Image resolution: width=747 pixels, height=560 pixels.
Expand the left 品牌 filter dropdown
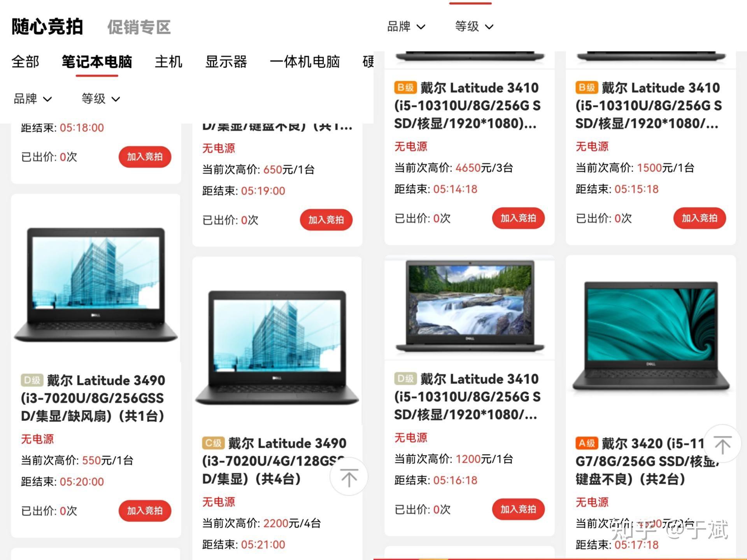click(33, 99)
